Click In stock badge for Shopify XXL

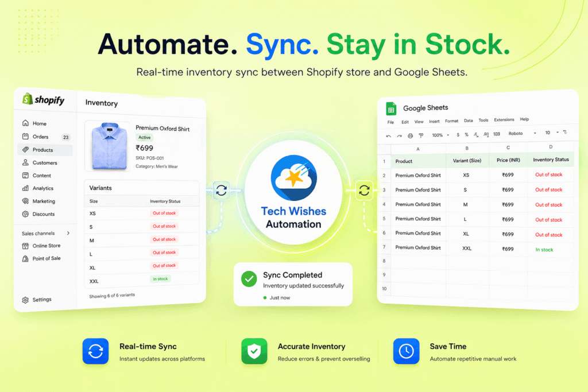[161, 279]
